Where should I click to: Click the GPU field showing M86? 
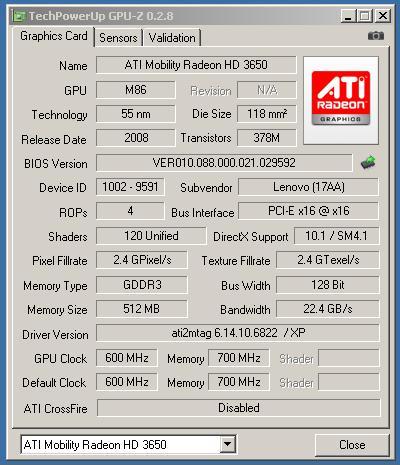click(136, 90)
